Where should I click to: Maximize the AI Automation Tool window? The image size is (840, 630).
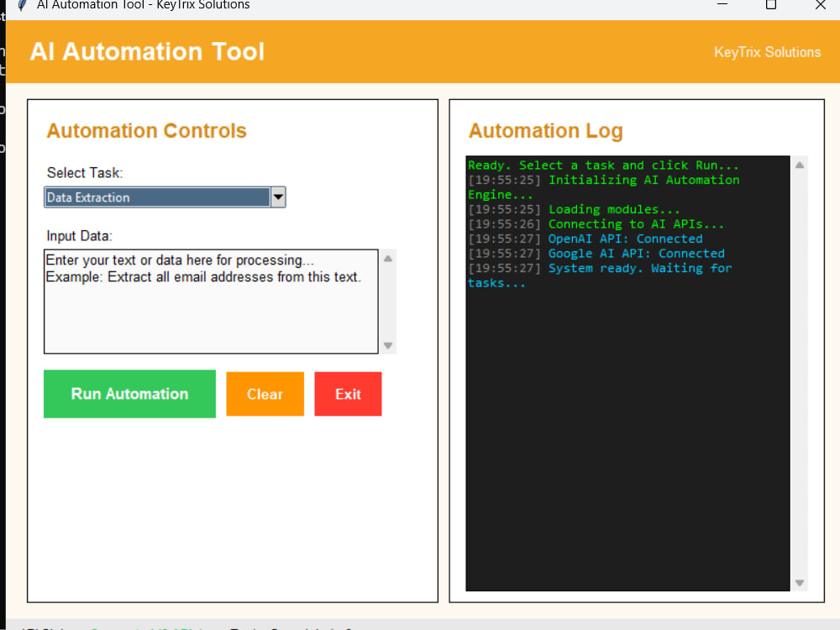tap(771, 5)
